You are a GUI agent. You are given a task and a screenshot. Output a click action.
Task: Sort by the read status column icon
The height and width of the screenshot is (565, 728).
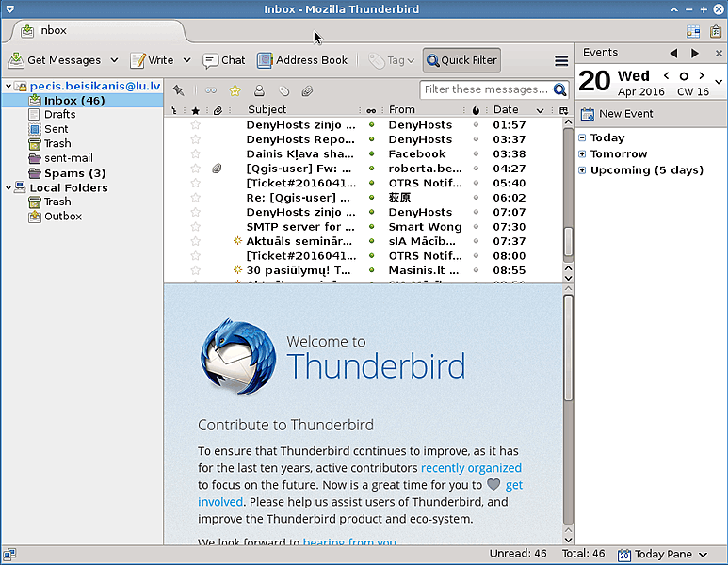pyautogui.click(x=371, y=110)
